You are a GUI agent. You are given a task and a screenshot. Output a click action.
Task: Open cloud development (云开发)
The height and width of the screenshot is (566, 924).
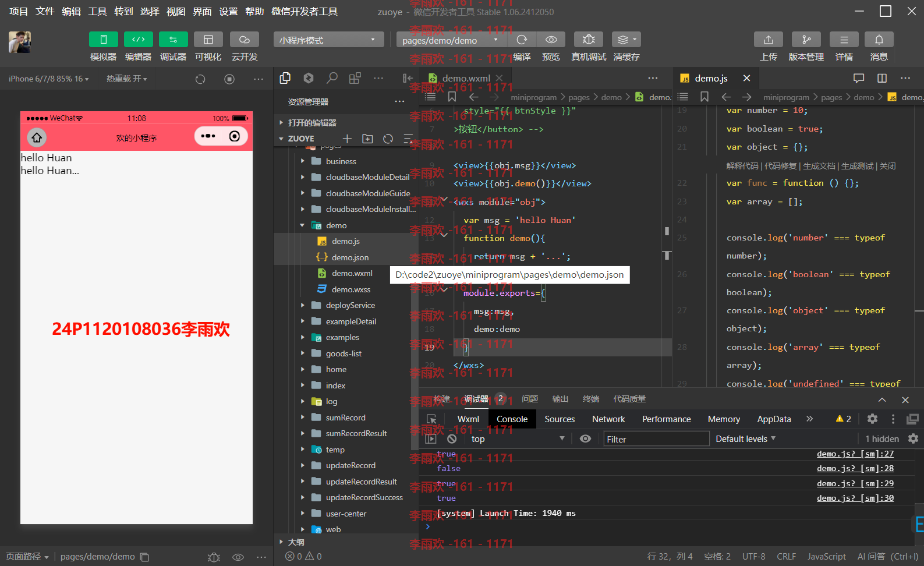point(245,40)
